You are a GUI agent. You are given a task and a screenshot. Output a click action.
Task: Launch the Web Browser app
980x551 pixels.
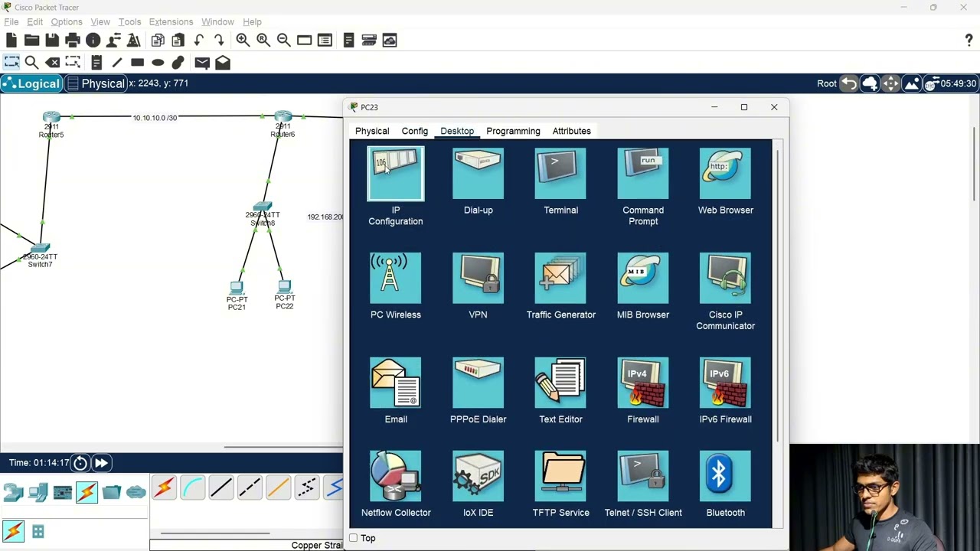point(725,174)
